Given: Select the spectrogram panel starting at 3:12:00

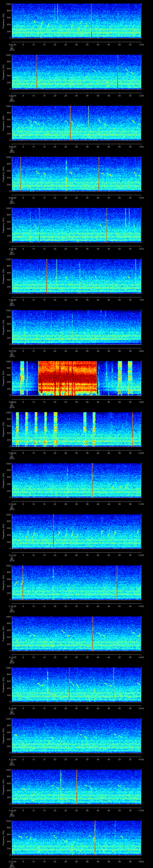Looking at the screenshot, I should coord(76,582).
